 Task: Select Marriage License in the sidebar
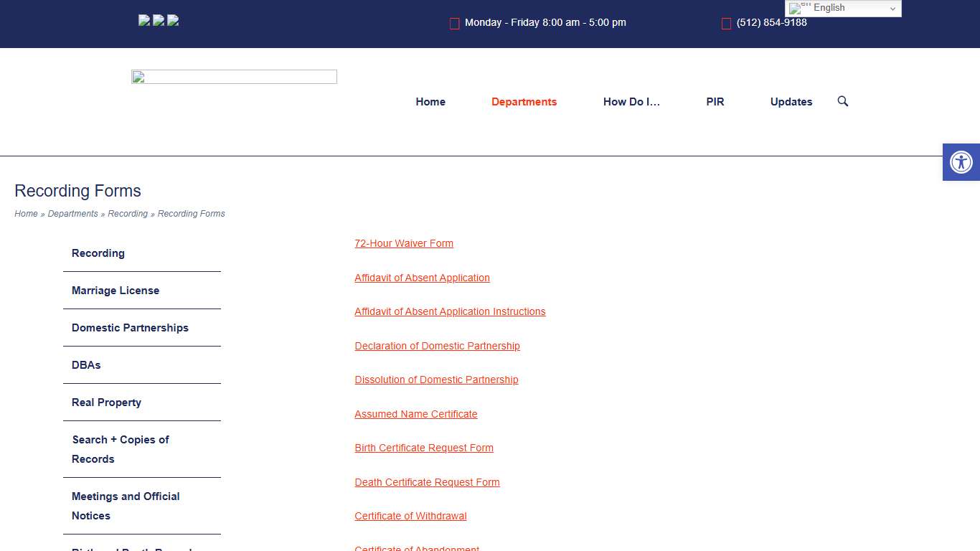pyautogui.click(x=116, y=291)
